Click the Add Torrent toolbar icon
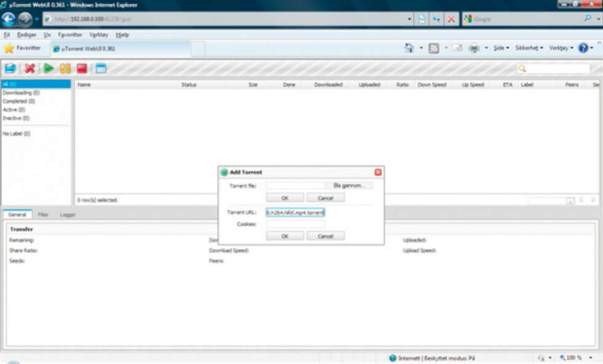The height and width of the screenshot is (364, 603). click(x=10, y=68)
